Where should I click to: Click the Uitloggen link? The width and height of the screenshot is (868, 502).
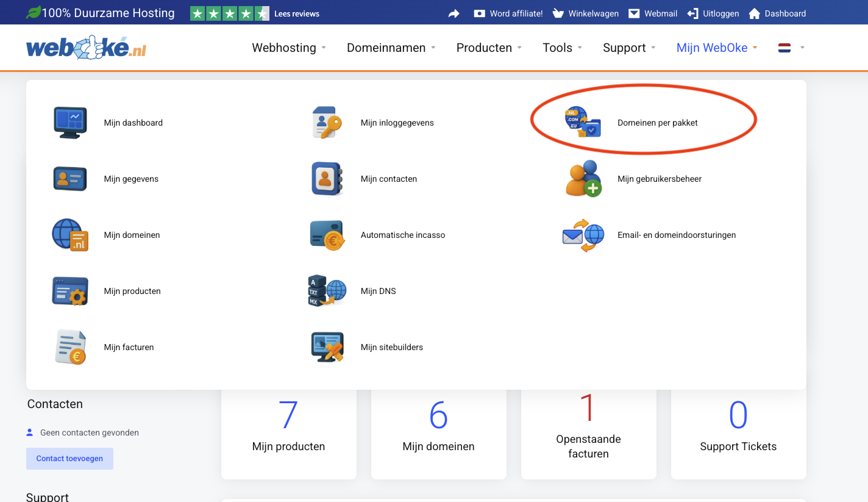[x=713, y=13]
